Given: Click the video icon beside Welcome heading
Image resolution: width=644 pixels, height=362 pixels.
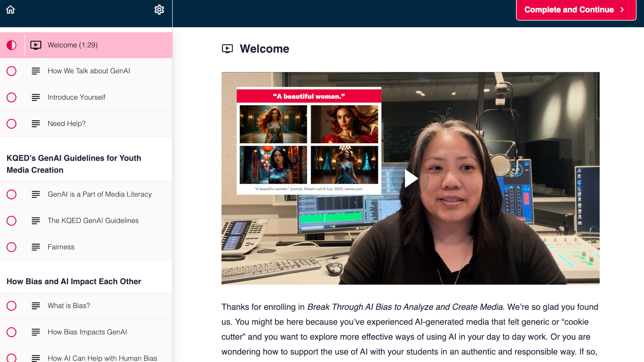Looking at the screenshot, I should click(x=227, y=49).
